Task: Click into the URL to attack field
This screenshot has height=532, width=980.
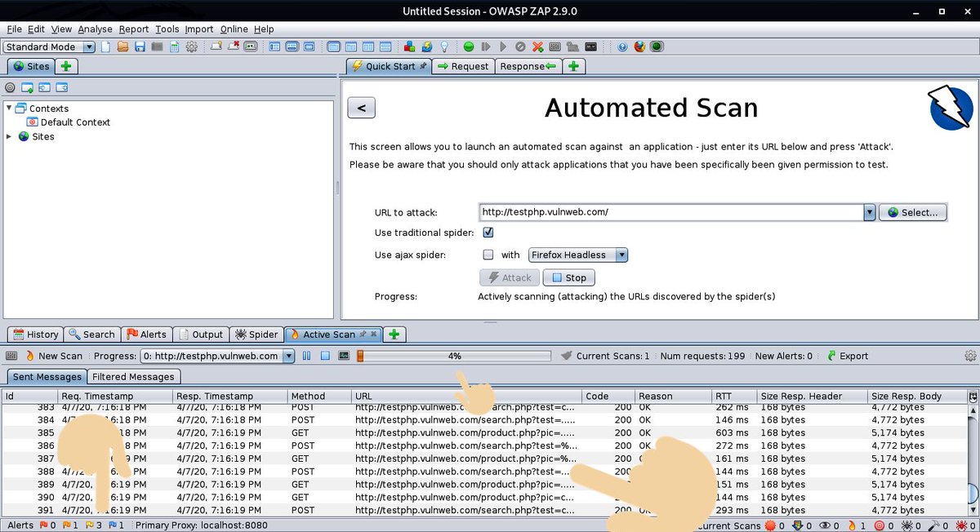Action: tap(670, 212)
